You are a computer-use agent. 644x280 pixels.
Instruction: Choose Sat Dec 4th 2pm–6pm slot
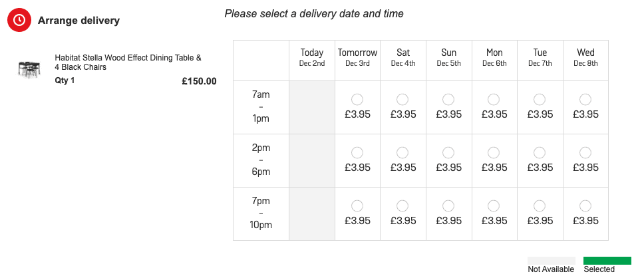click(402, 153)
